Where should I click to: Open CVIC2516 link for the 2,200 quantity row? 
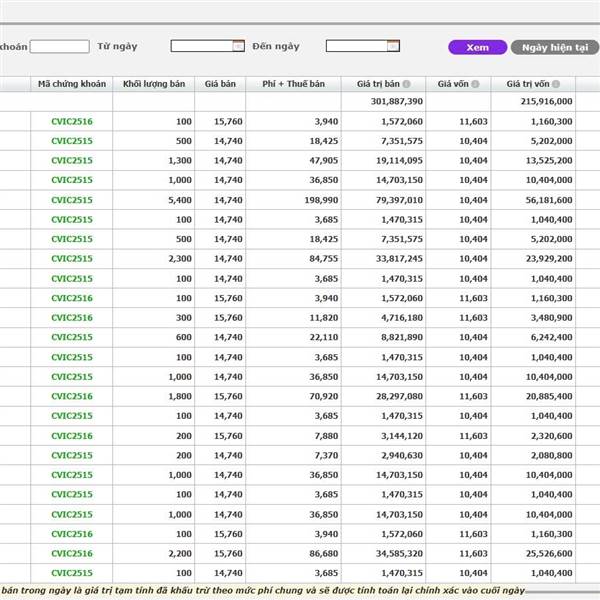pos(71,553)
